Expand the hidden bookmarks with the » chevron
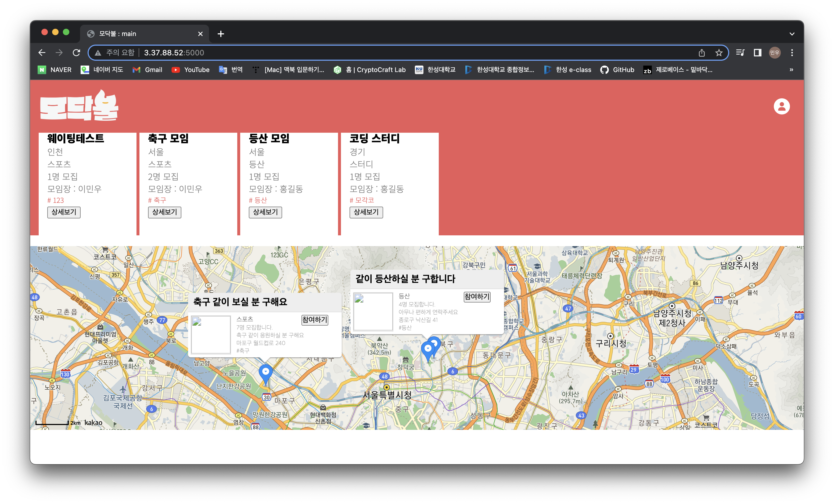 791,70
